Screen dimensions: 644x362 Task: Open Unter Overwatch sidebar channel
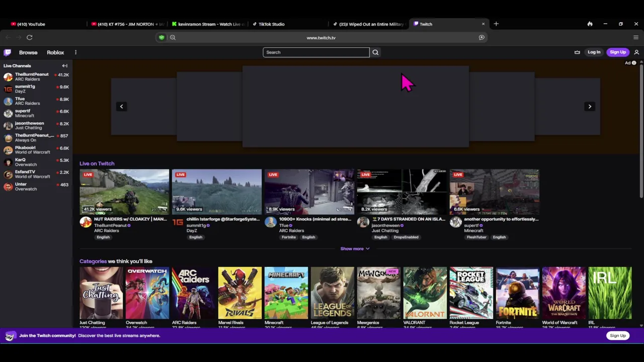tap(36, 187)
